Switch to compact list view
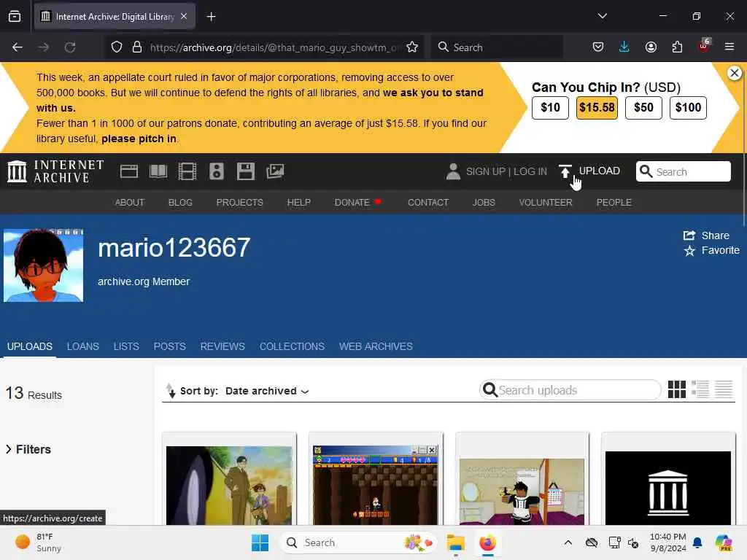Screen dimensions: 747x560 point(724,389)
